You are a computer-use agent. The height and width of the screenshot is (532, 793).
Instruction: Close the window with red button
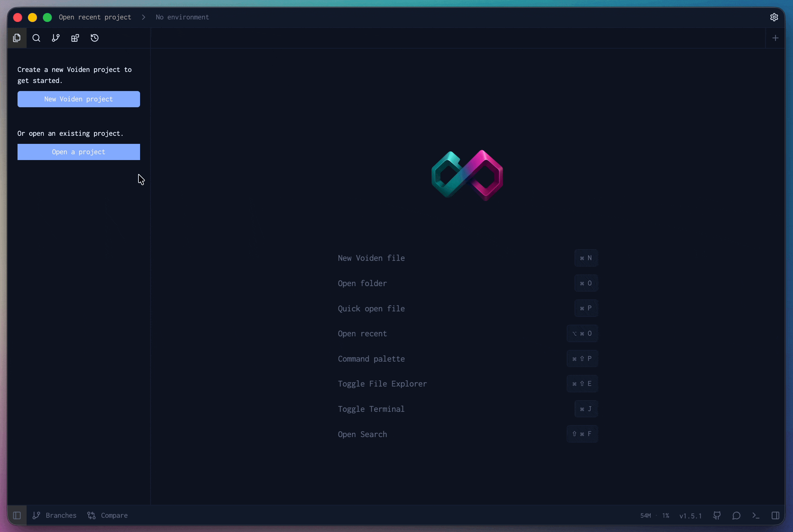(x=18, y=17)
